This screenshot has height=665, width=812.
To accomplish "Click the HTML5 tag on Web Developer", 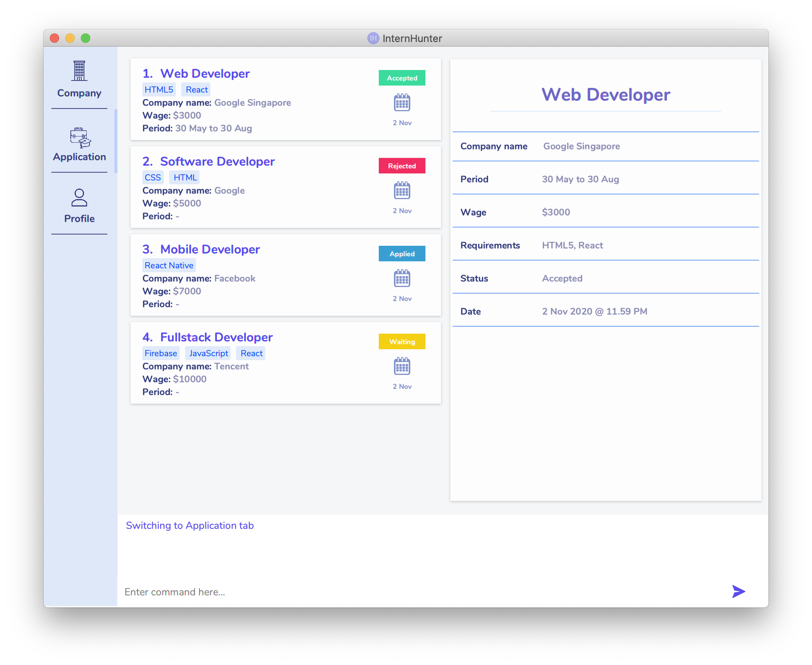I will 159,89.
